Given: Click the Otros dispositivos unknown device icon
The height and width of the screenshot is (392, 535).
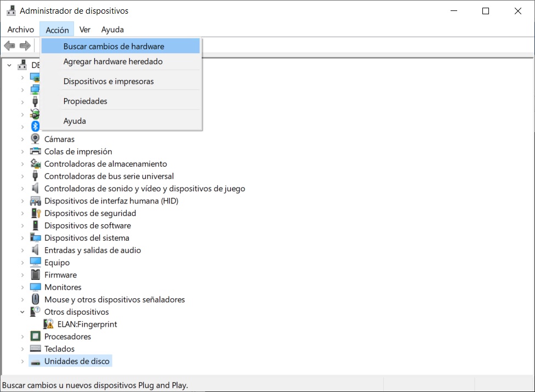Looking at the screenshot, I should (36, 311).
